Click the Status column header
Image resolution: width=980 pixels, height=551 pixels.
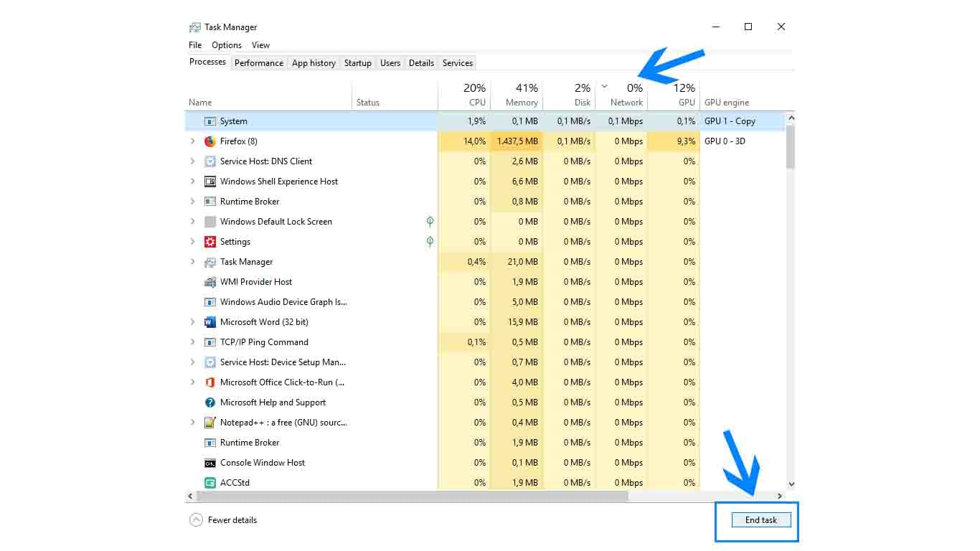coord(395,95)
